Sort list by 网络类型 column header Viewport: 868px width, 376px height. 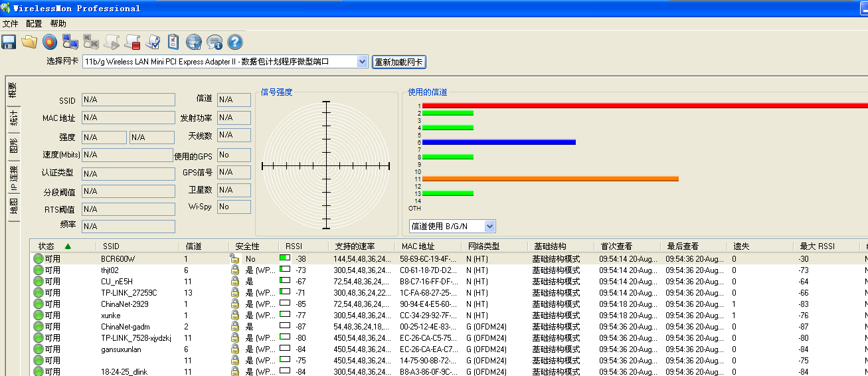coord(495,246)
